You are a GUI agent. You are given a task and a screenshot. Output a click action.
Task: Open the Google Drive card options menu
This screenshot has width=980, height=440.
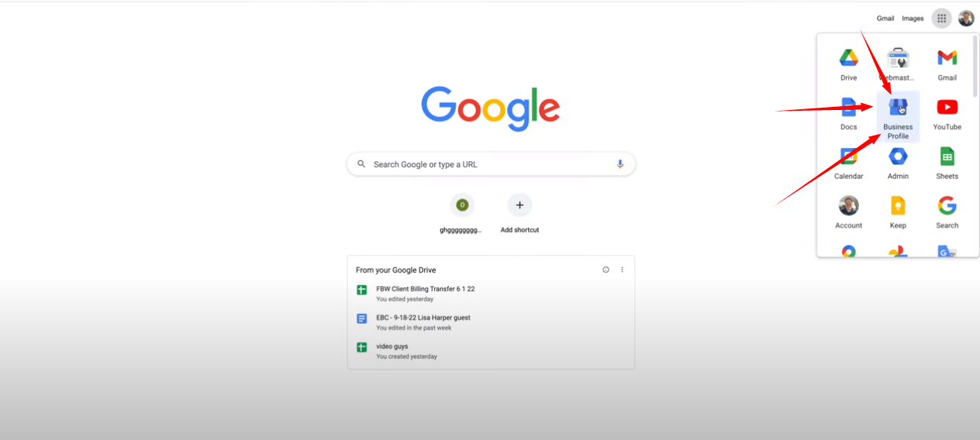[622, 270]
